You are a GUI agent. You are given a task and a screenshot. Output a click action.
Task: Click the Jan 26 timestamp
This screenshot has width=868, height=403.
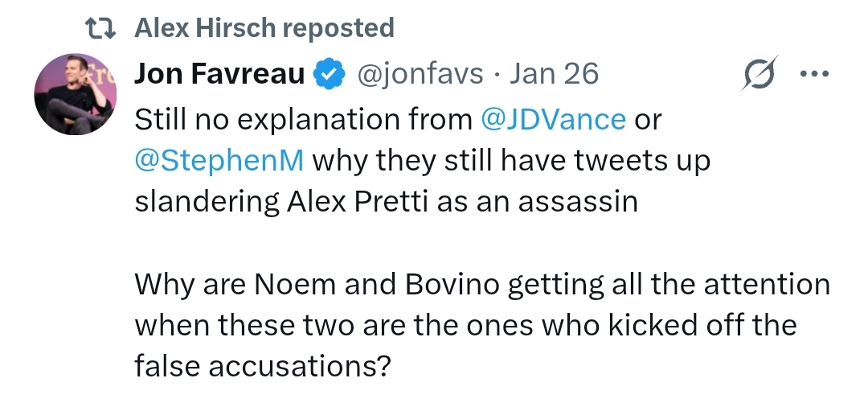[554, 73]
